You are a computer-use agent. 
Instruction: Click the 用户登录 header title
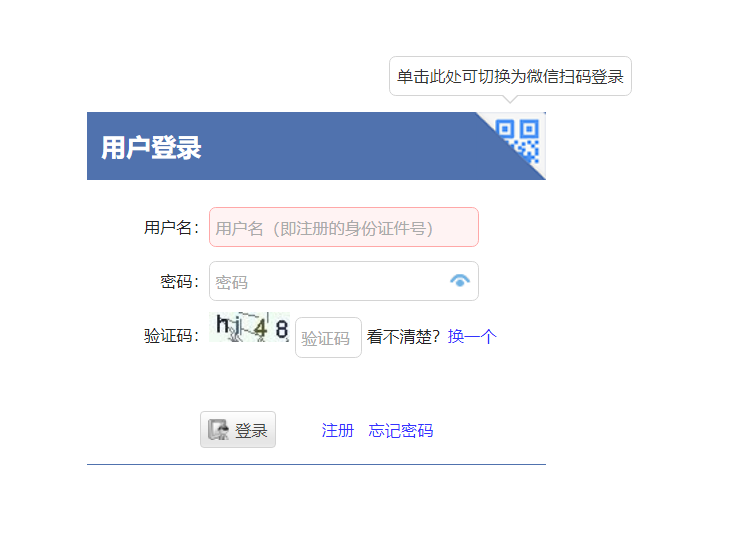tap(151, 148)
